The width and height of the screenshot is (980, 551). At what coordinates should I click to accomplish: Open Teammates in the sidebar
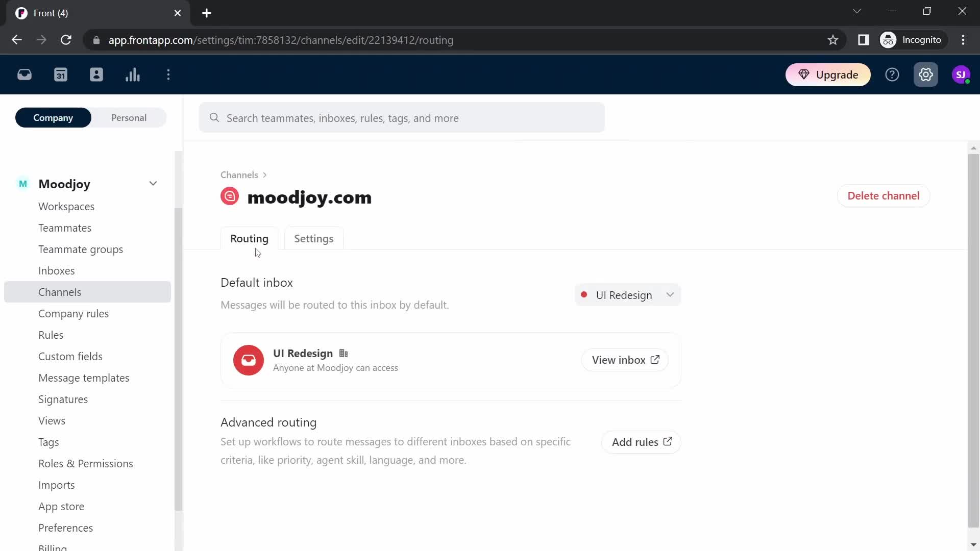coord(65,228)
